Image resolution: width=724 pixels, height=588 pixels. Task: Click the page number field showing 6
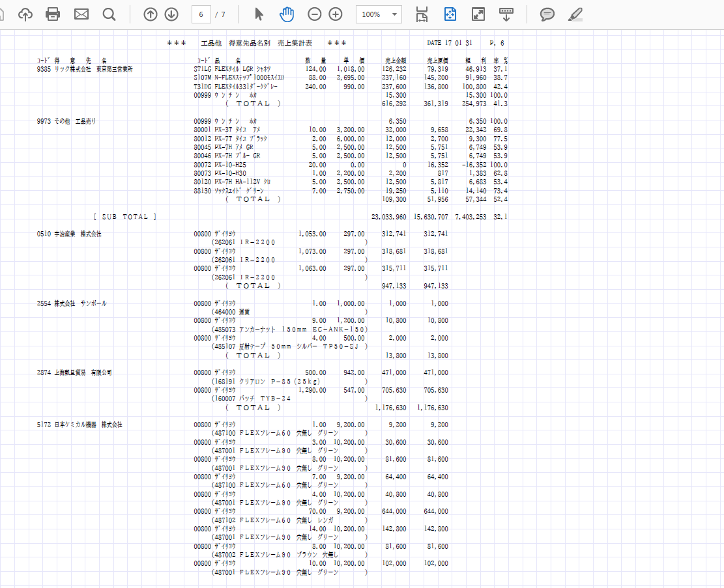pos(201,14)
